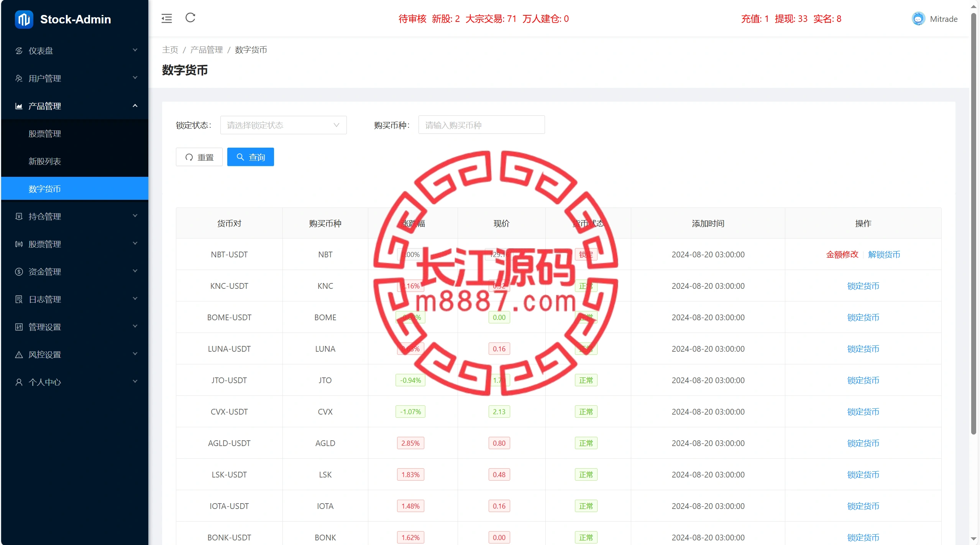Click the Mitrade user avatar
The width and height of the screenshot is (980, 545).
click(x=918, y=19)
